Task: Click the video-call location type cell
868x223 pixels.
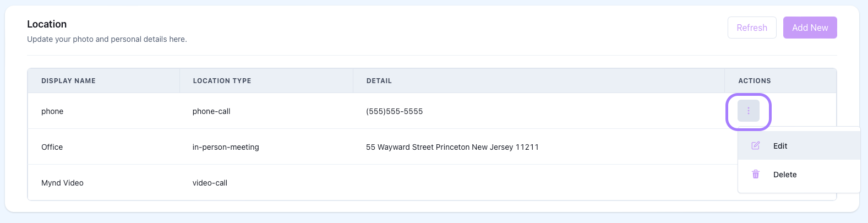Action: pyautogui.click(x=210, y=183)
